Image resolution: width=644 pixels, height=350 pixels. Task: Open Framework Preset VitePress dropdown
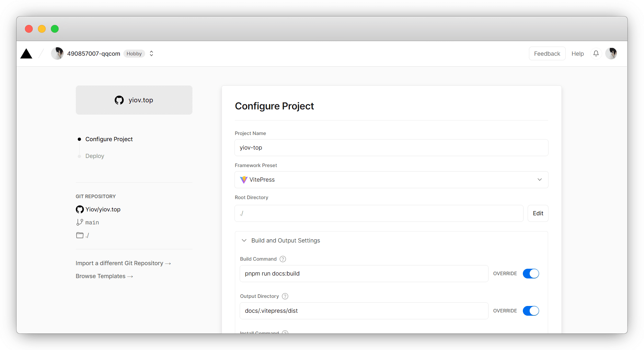point(391,180)
